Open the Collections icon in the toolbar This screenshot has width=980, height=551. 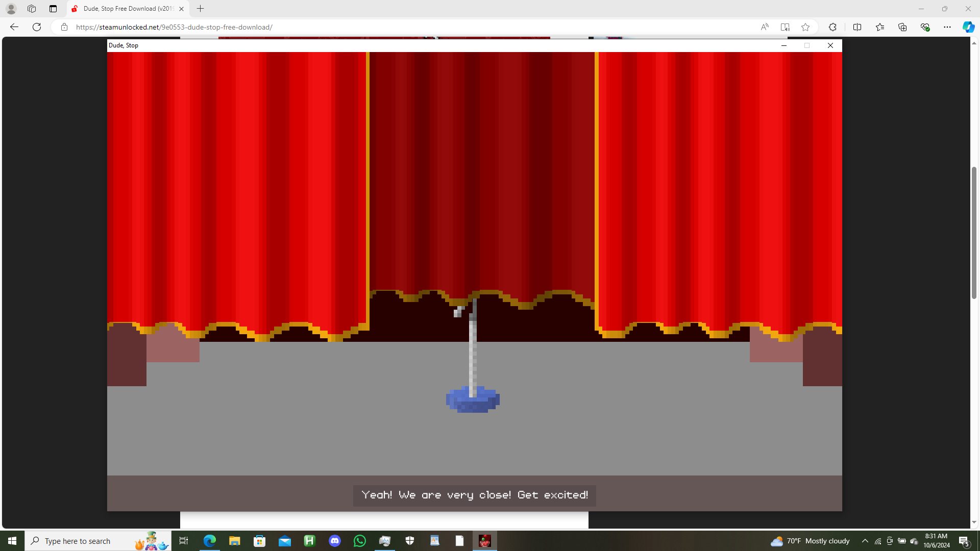coord(902,27)
